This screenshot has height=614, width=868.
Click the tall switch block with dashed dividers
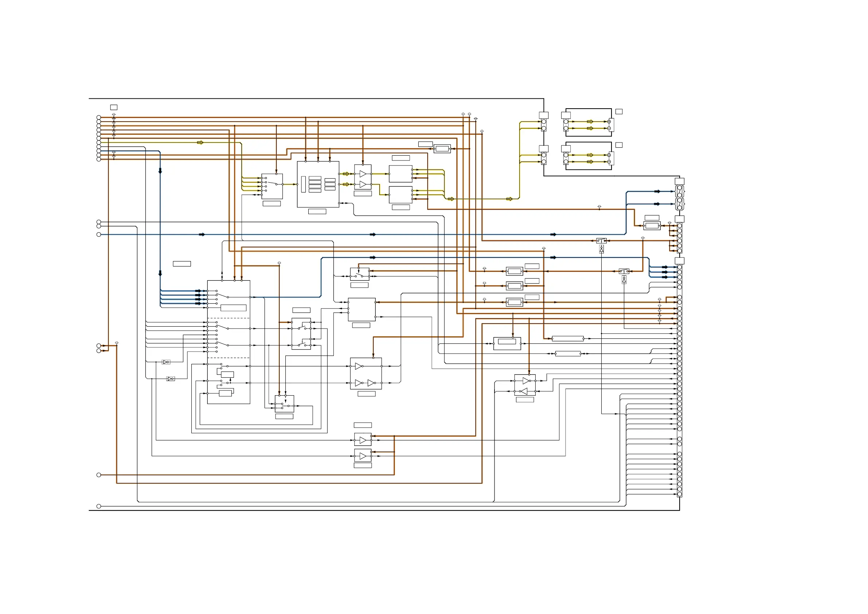click(229, 342)
